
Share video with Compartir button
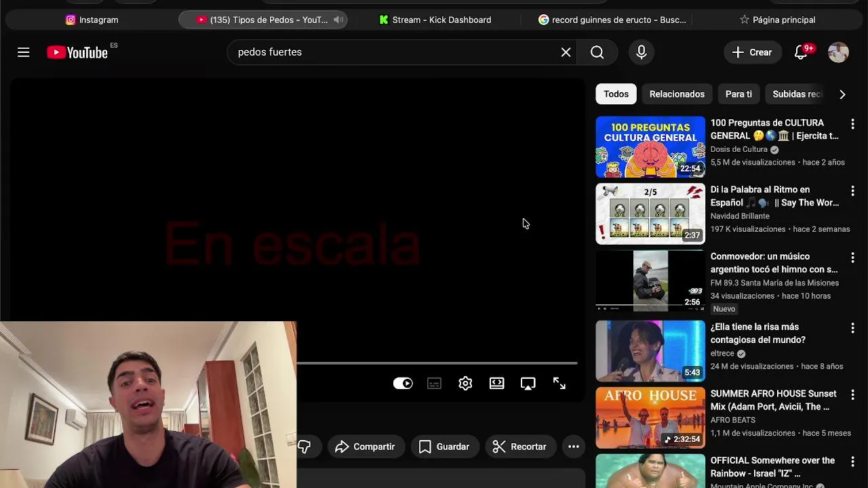tap(366, 447)
